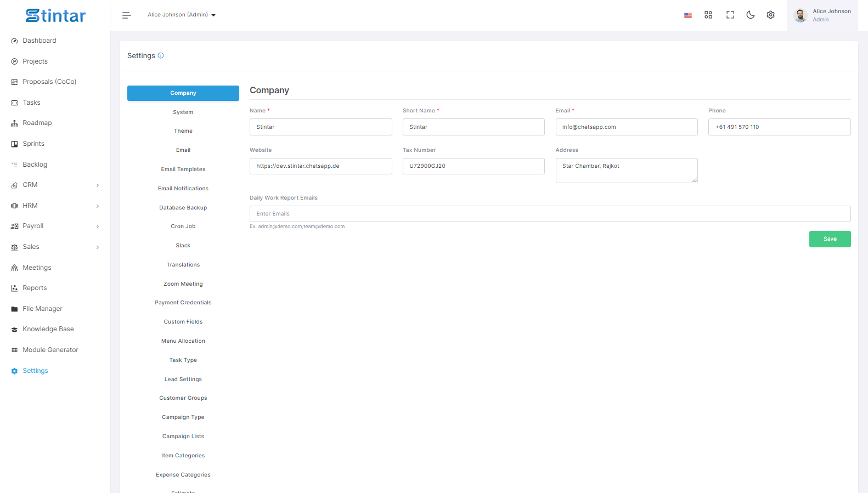
Task: Click the Sprints sidebar icon
Action: 14,144
